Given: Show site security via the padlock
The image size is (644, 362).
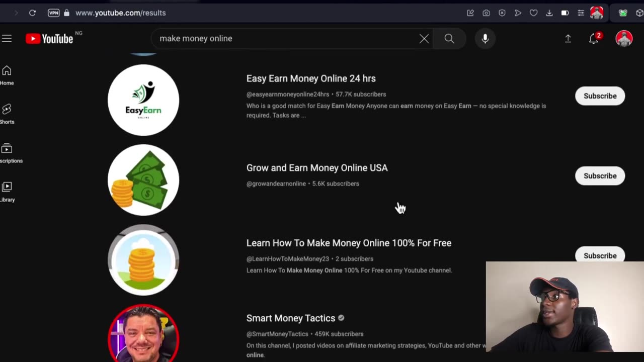Looking at the screenshot, I should (66, 13).
